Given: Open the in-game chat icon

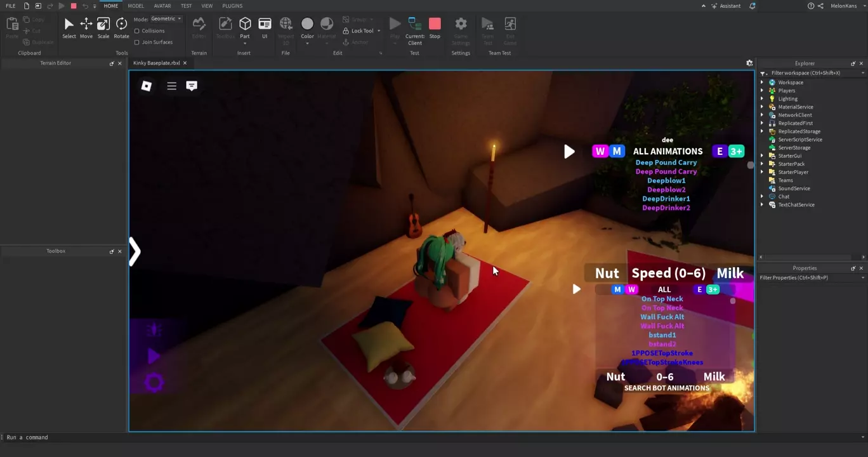Looking at the screenshot, I should 192,86.
